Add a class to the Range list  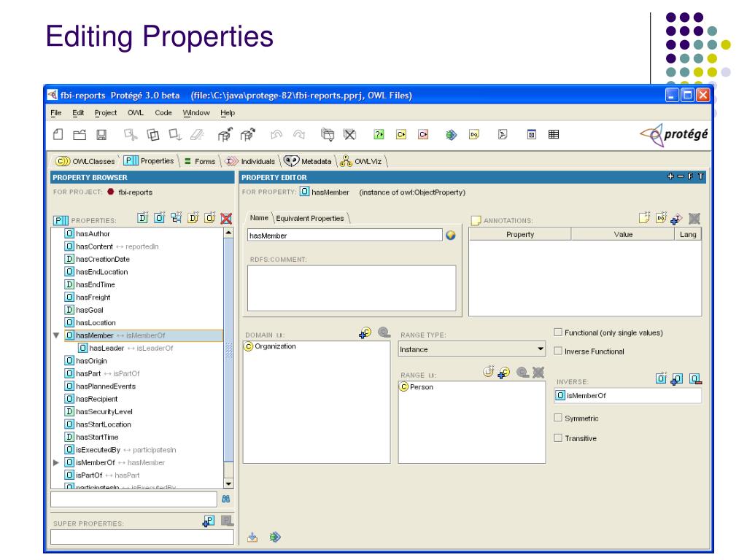[503, 373]
